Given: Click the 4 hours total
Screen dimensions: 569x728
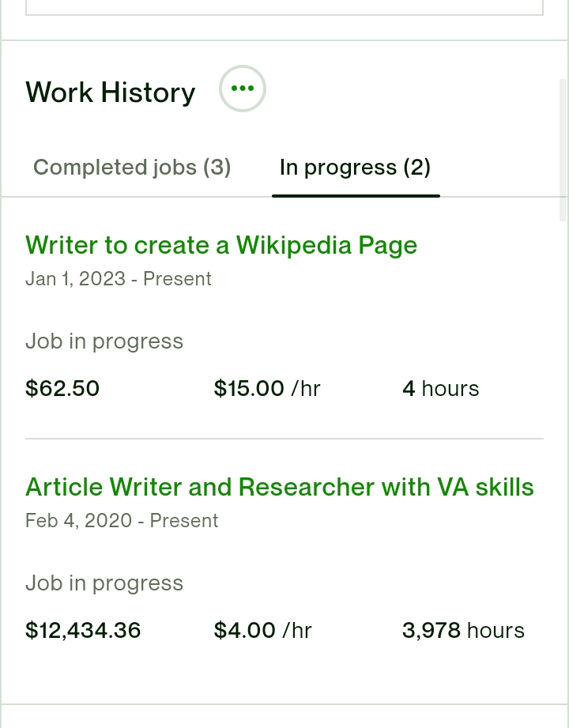Looking at the screenshot, I should pyautogui.click(x=440, y=388).
